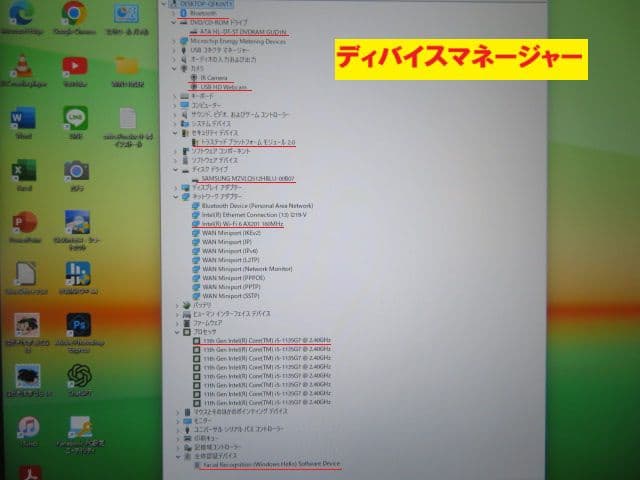Select Facial Recognition (Windows Hello) Software Device
Viewport: 640px width, 480px height.
(x=267, y=464)
